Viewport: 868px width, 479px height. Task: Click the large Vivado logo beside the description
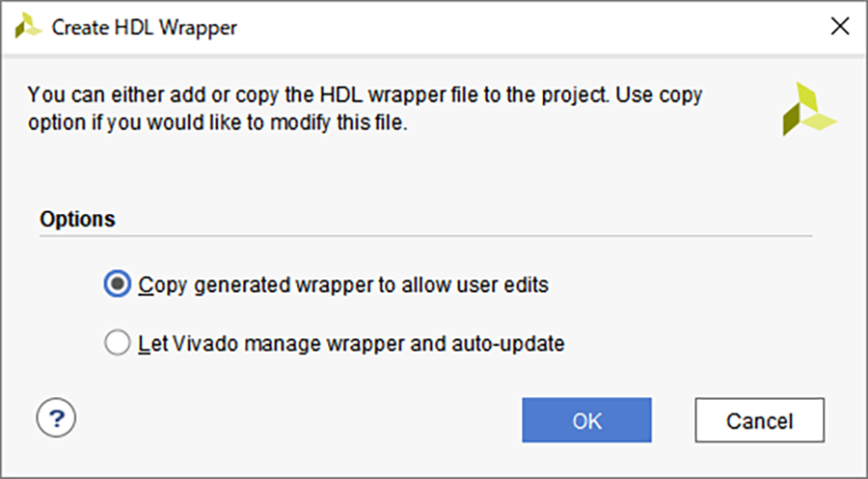[x=809, y=109]
